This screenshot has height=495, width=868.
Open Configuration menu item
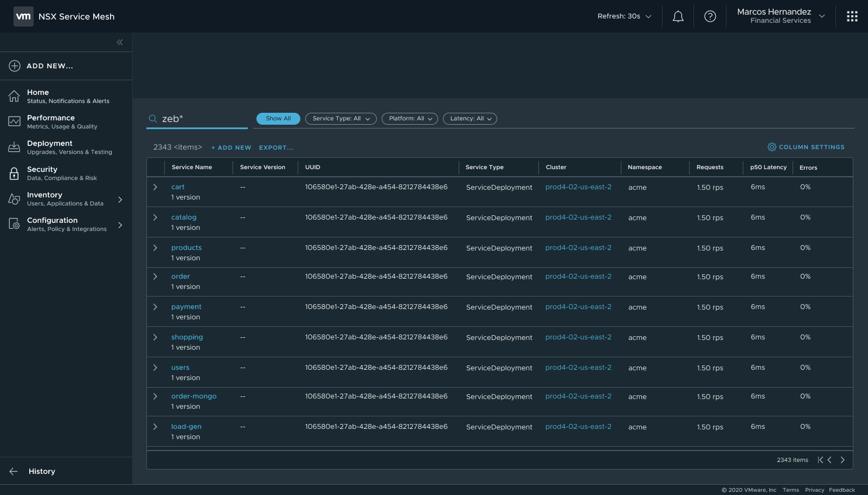click(66, 224)
